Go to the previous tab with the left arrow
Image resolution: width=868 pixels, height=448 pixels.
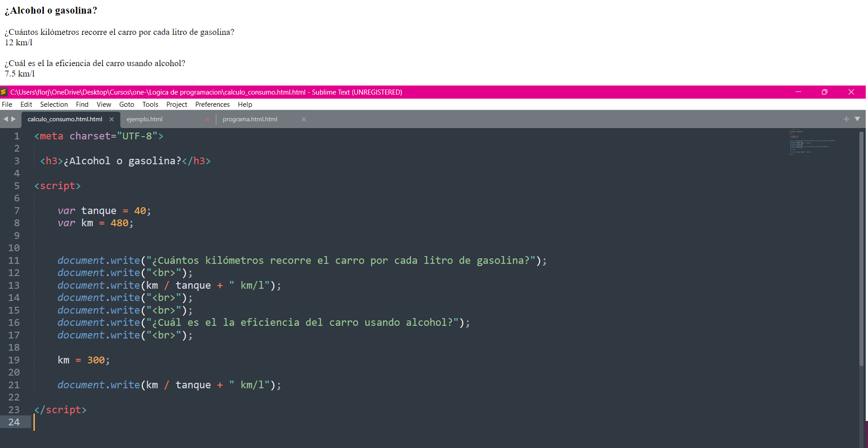[x=6, y=119]
